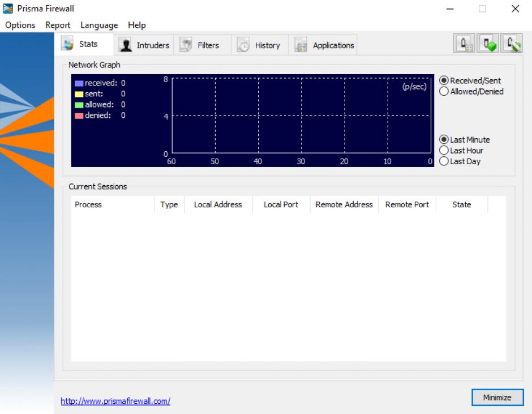The width and height of the screenshot is (532, 414).
Task: Click the Filters tab icon
Action: (x=186, y=45)
